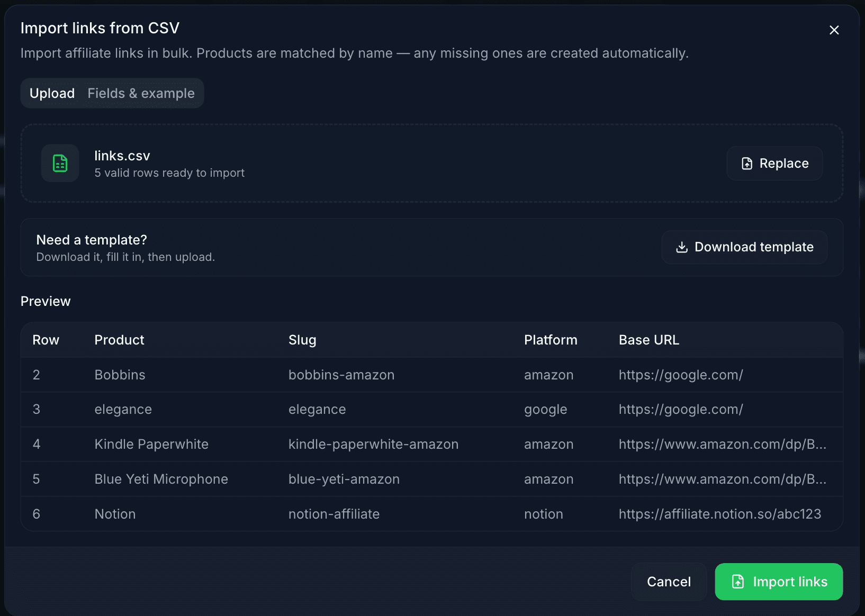This screenshot has width=865, height=616.
Task: Click the green CSV file icon
Action: coord(60,164)
